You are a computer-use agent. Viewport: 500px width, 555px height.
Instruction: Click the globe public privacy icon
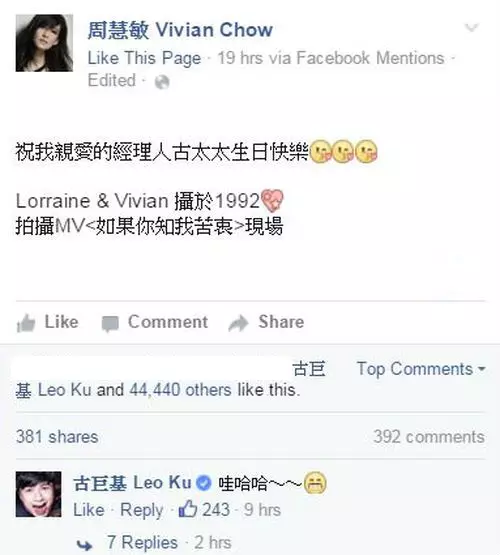(x=162, y=82)
